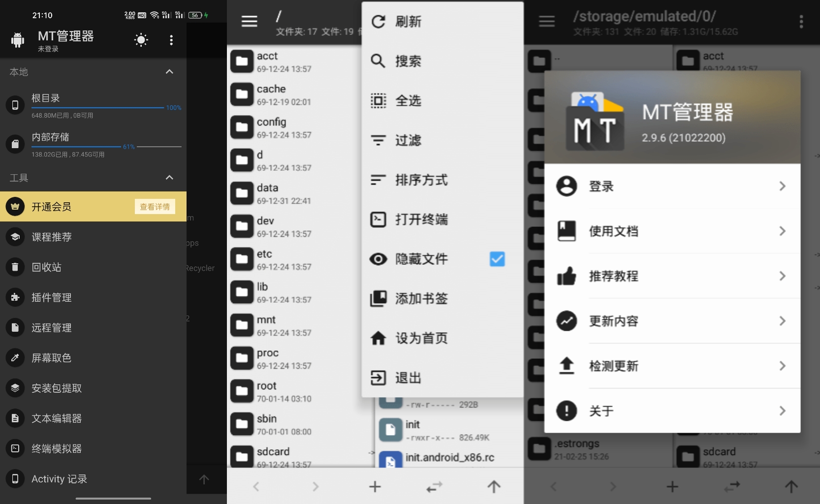Open overflow menu in storage panel header
The height and width of the screenshot is (504, 820).
801,21
